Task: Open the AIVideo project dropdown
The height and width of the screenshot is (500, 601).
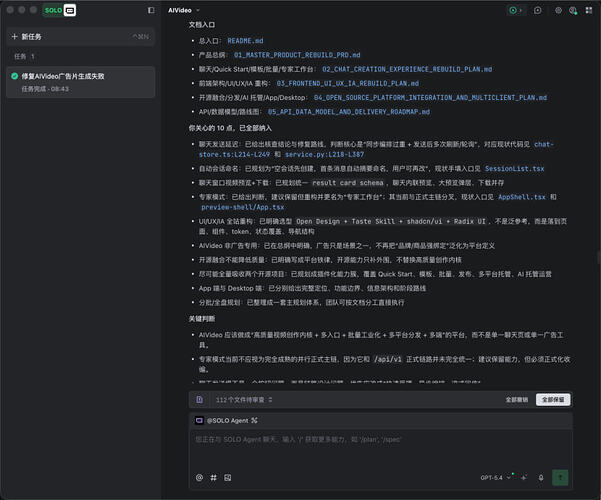Action: pyautogui.click(x=184, y=10)
